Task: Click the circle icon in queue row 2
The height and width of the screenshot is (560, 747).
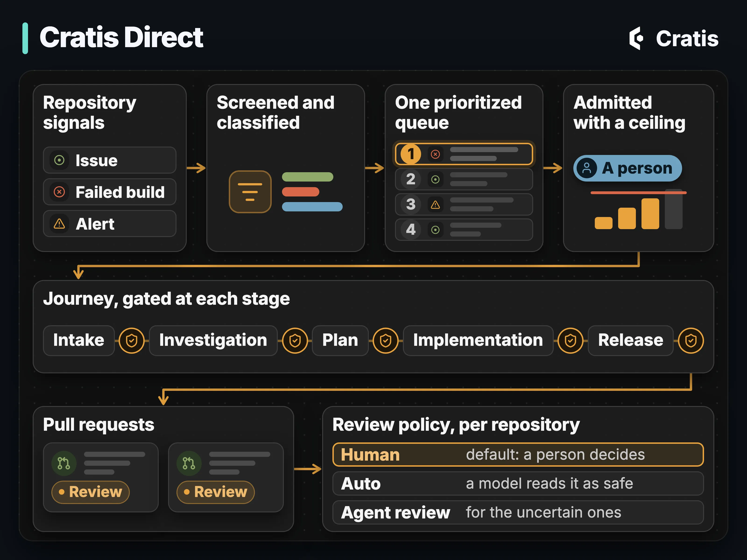Action: click(x=435, y=179)
